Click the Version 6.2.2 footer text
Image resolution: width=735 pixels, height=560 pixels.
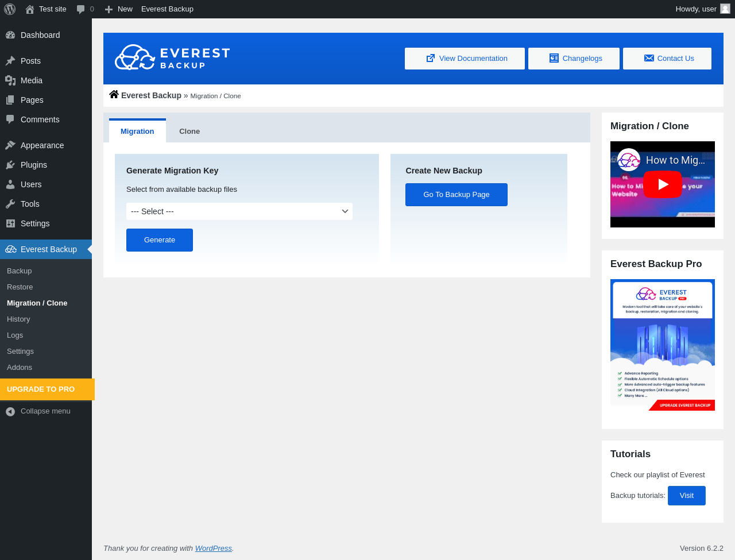(x=702, y=549)
